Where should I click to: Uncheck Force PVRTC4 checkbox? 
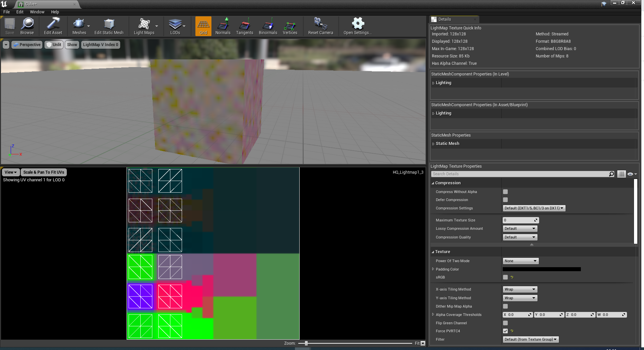pyautogui.click(x=505, y=331)
